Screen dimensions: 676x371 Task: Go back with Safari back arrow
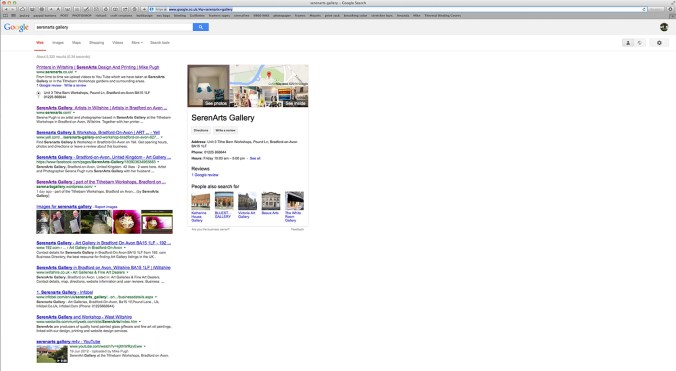point(6,9)
